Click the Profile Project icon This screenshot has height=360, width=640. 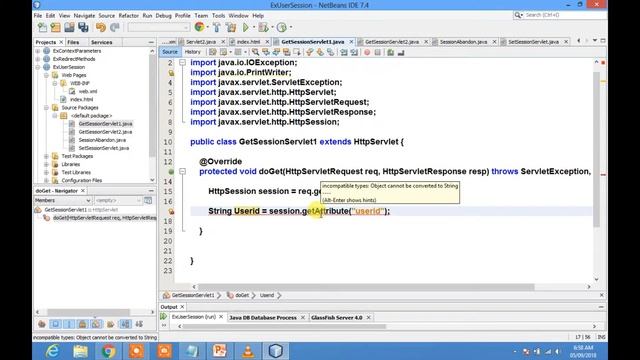[x=282, y=27]
